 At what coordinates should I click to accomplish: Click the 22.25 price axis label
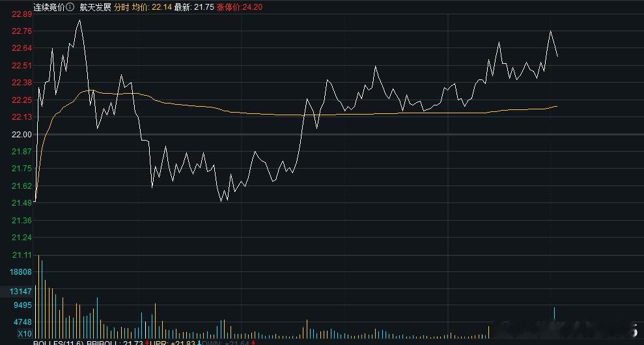[21, 100]
